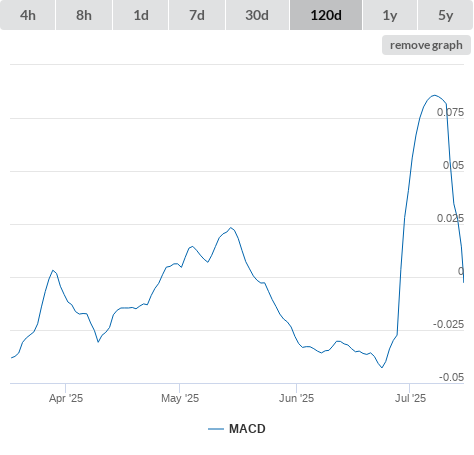
Task: Click the Apr '25 axis label
Action: tap(66, 398)
